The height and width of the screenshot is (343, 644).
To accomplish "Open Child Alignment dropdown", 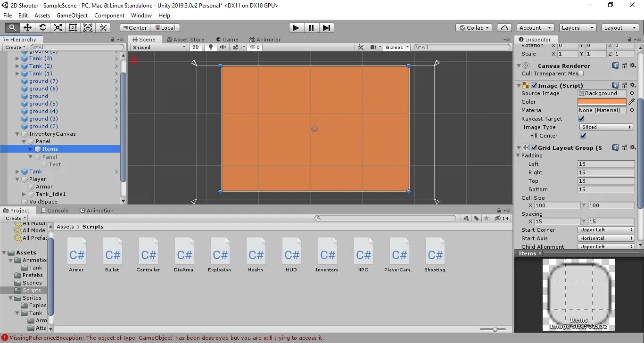I will 606,246.
